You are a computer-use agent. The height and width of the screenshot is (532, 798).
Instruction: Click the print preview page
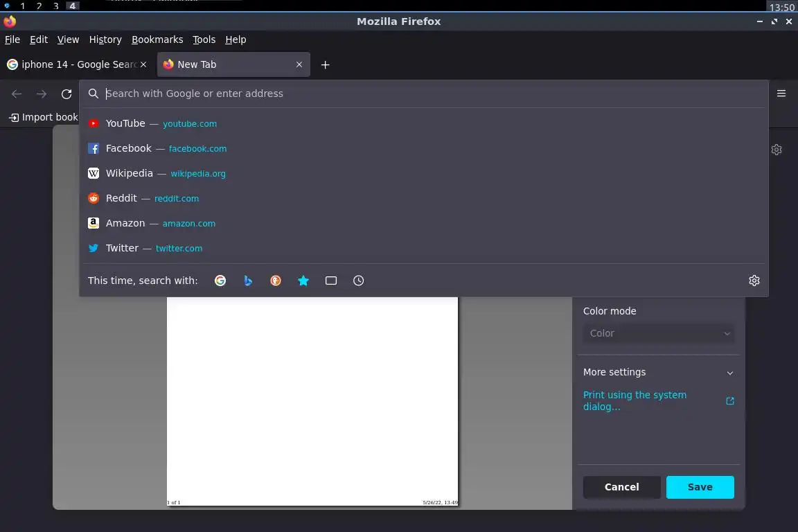[x=312, y=401]
